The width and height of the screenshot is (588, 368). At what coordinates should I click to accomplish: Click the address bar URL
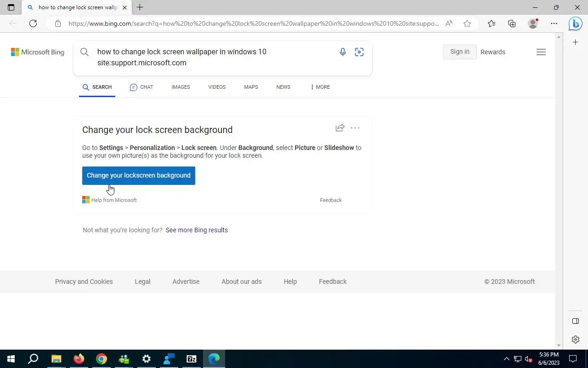point(253,23)
